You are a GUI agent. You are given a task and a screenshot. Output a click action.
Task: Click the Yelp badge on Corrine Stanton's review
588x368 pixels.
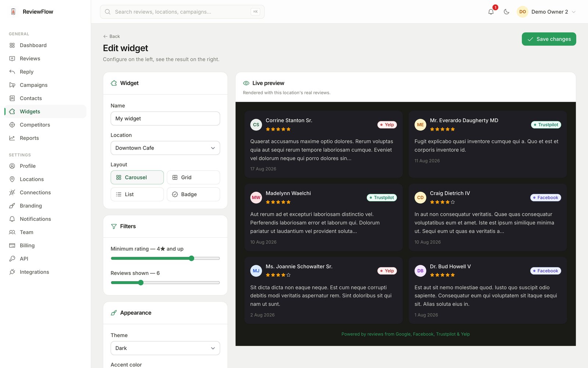387,125
